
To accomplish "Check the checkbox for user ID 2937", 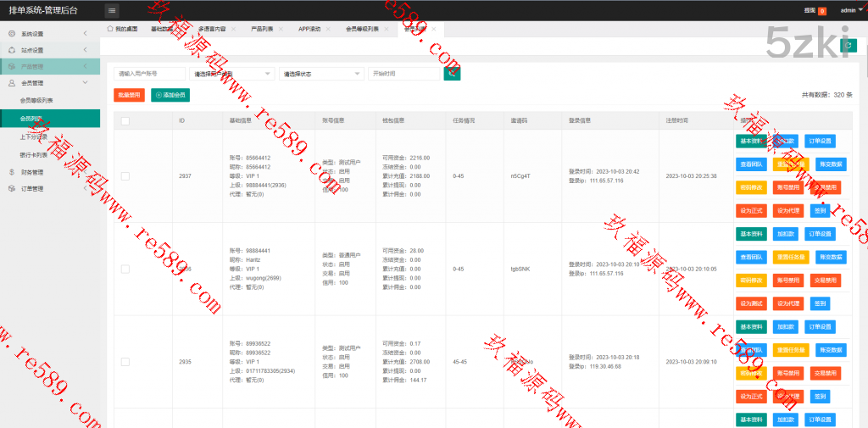I will click(x=125, y=176).
